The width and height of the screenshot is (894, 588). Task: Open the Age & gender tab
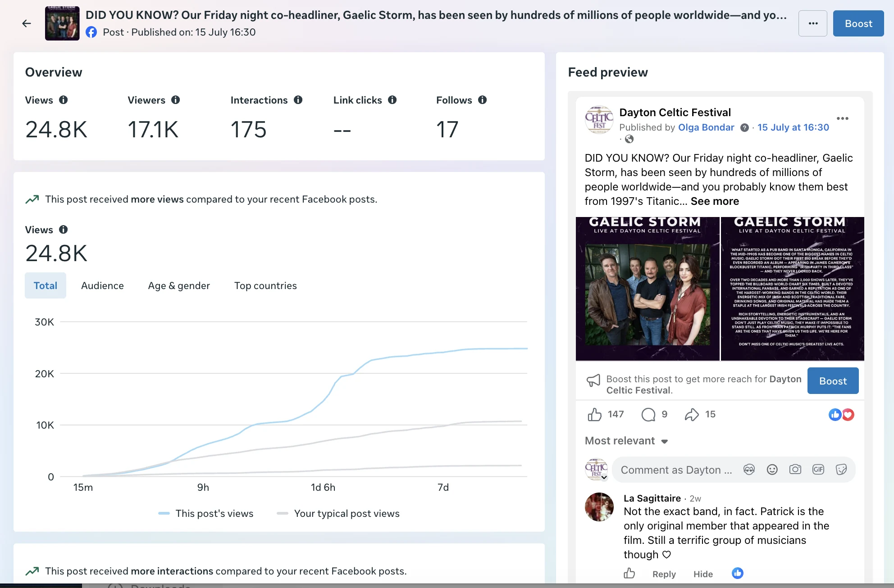(179, 285)
